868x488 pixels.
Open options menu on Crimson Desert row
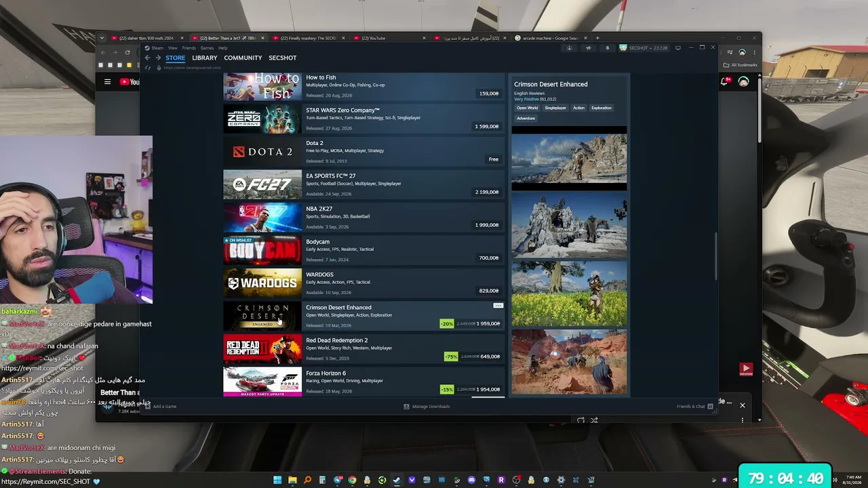[498, 306]
